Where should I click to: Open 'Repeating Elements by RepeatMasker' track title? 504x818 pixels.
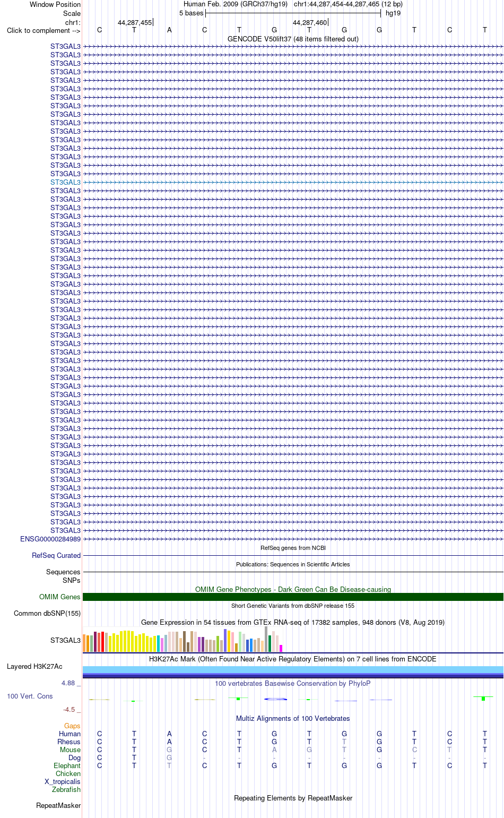click(x=293, y=798)
